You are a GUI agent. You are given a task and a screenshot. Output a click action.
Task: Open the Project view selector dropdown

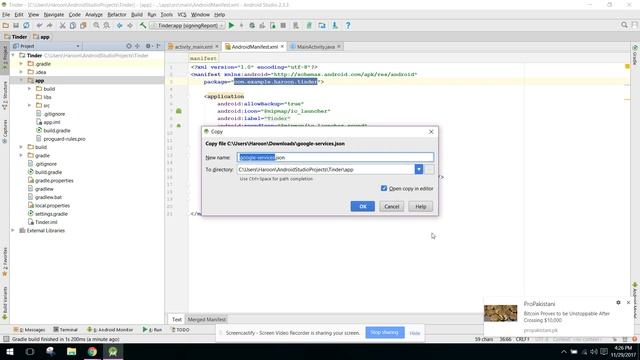coord(46,46)
